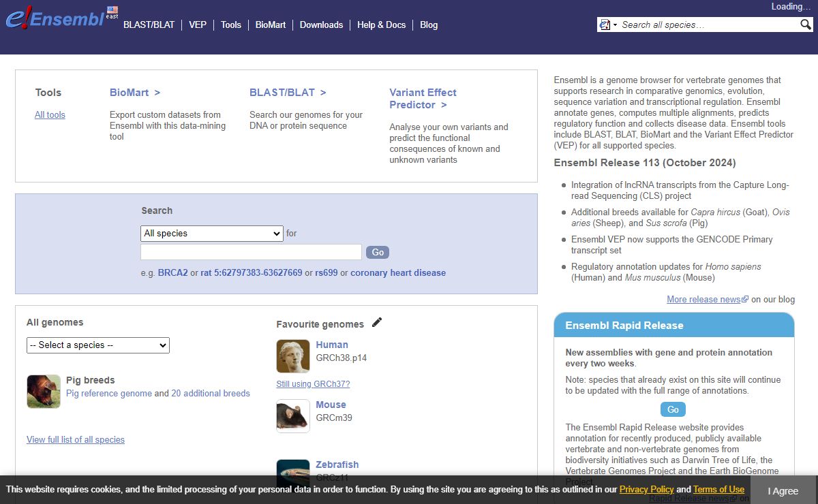Open the Select a species dropdown
This screenshot has width=818, height=504.
(x=98, y=345)
